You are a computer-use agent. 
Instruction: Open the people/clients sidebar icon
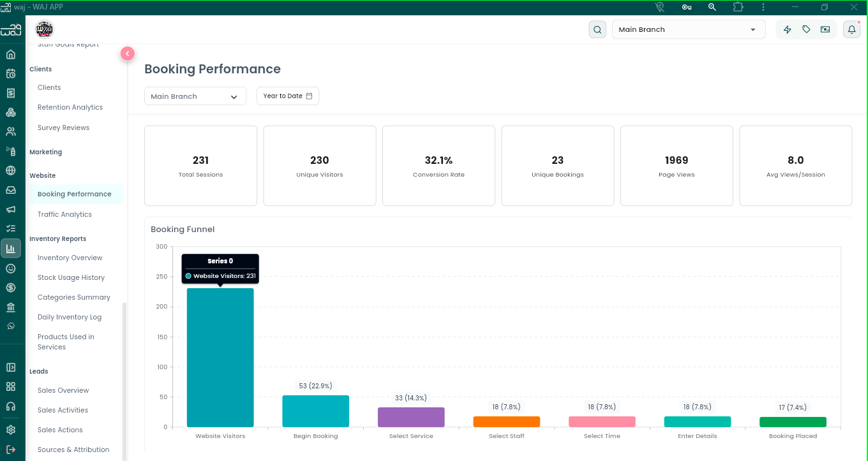click(x=10, y=132)
